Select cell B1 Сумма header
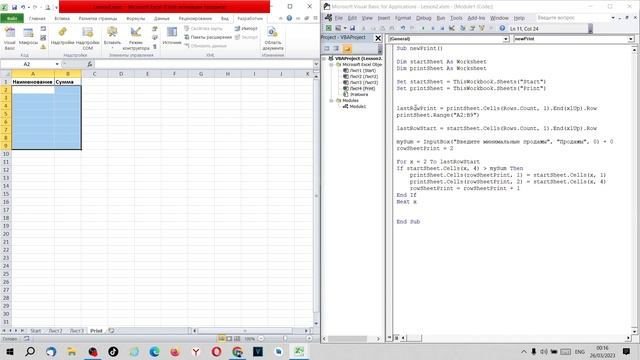 point(68,82)
